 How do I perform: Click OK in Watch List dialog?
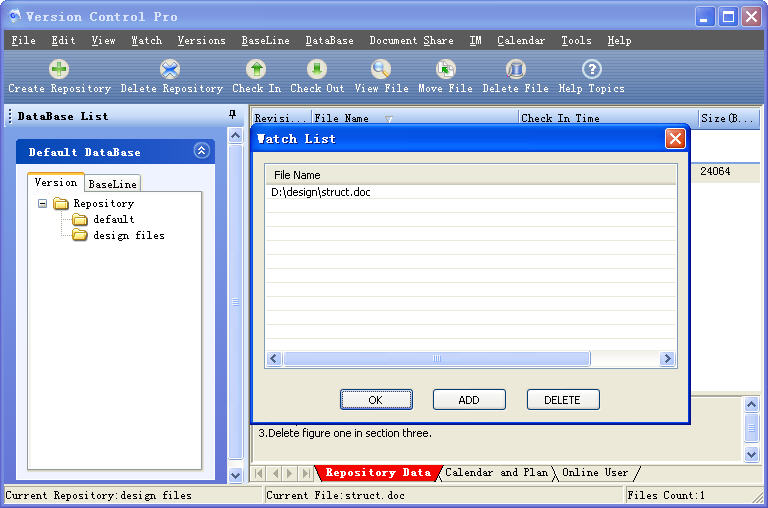click(376, 400)
